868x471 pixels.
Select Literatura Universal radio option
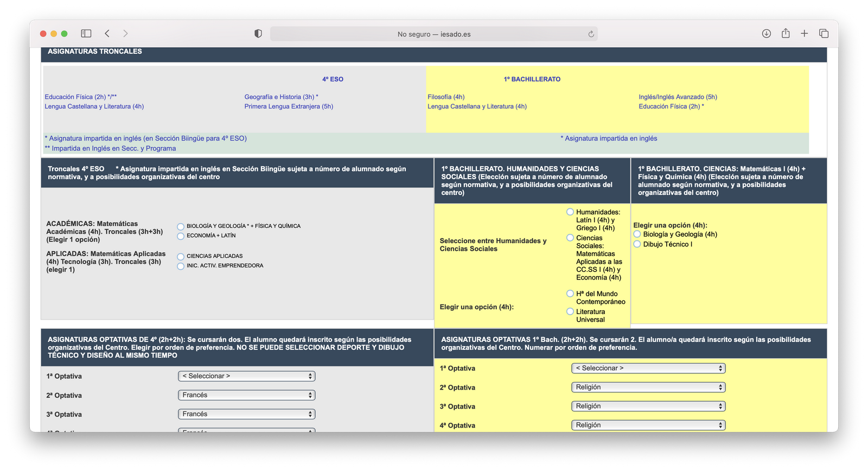point(570,311)
